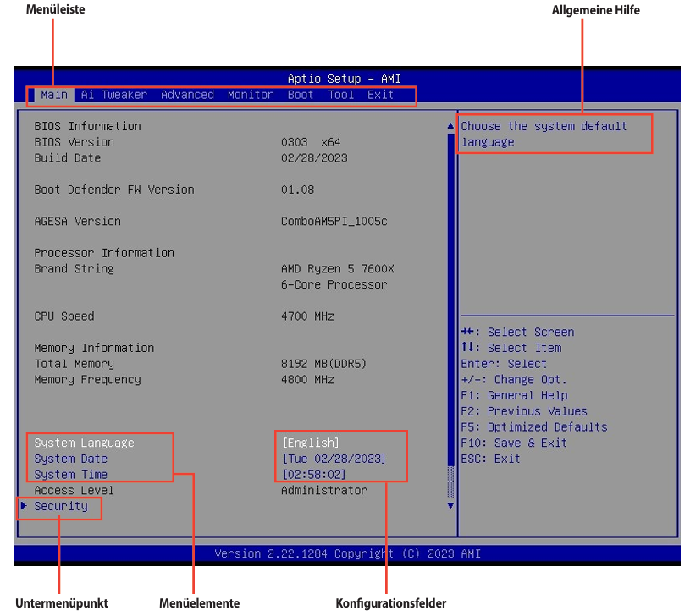Select the Exit tab
The height and width of the screenshot is (616, 690).
coord(381,95)
